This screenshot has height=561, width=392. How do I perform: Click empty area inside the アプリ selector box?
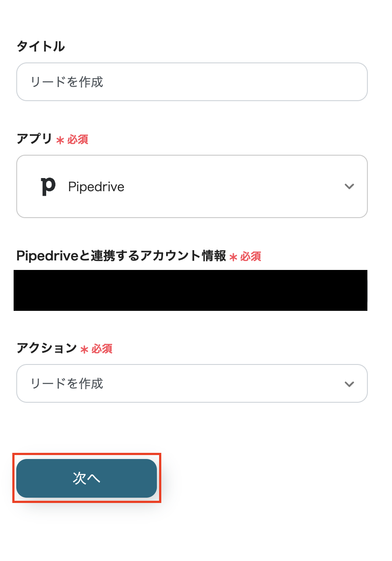click(x=233, y=186)
